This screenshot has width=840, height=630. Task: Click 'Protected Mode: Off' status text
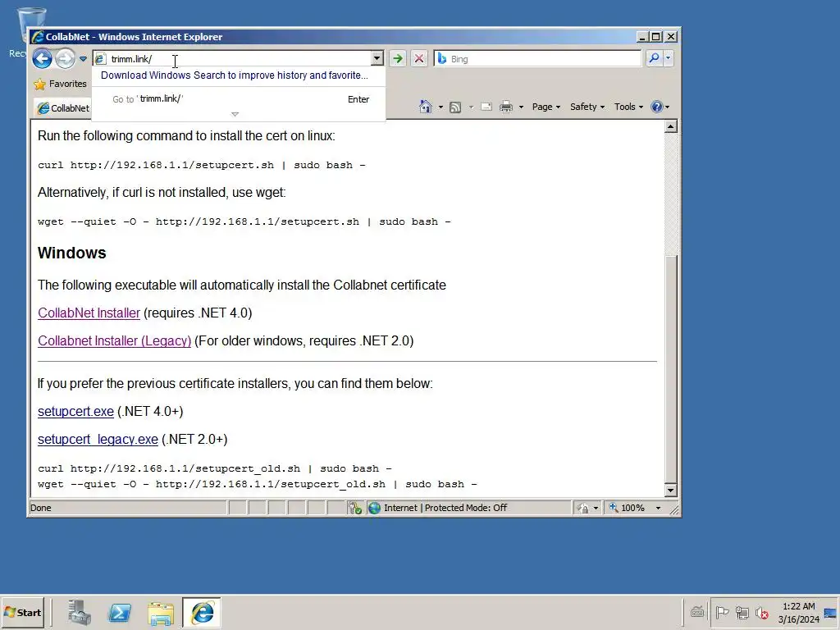click(466, 508)
